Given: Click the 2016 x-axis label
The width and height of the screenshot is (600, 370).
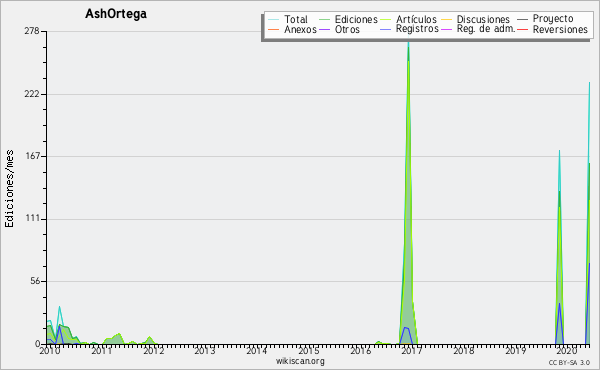Looking at the screenshot, I should tap(360, 351).
